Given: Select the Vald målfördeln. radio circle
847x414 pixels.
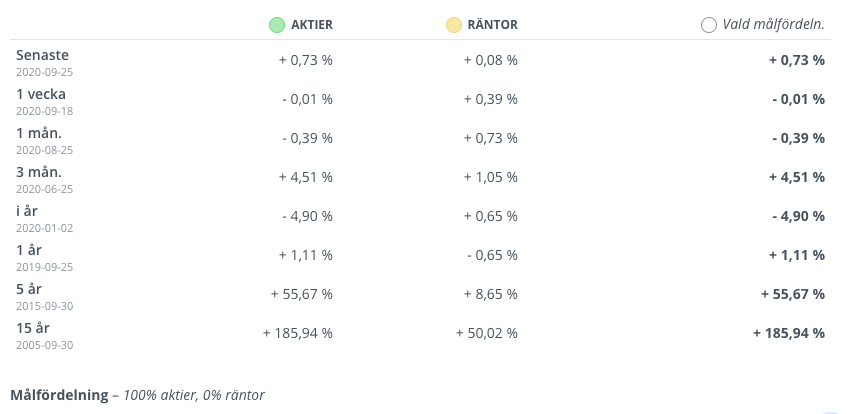Looking at the screenshot, I should [x=709, y=25].
